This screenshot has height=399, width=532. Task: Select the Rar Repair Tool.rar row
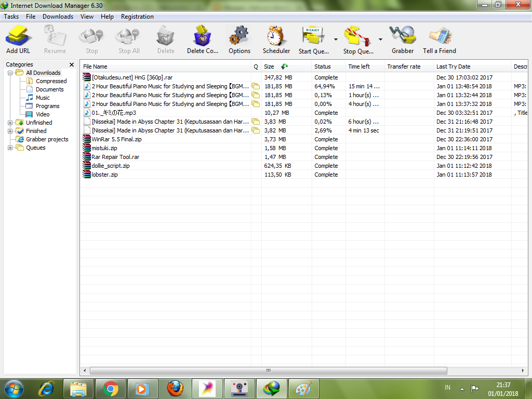click(x=304, y=157)
